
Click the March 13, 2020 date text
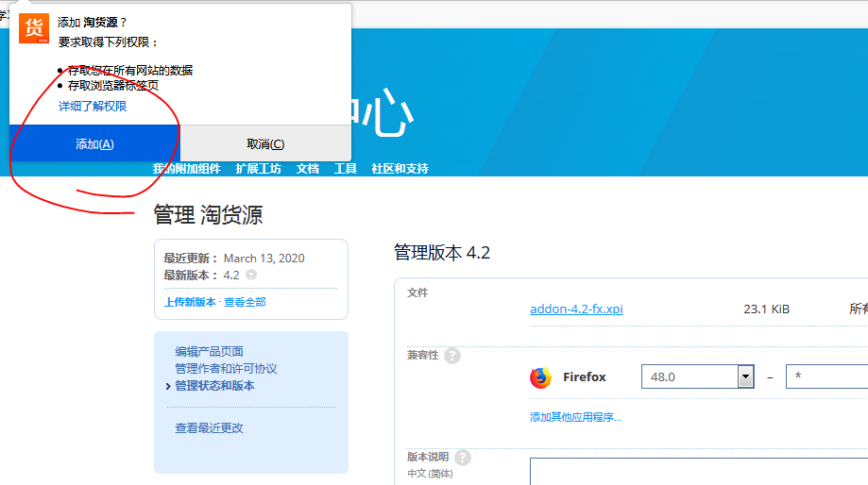[x=264, y=259]
